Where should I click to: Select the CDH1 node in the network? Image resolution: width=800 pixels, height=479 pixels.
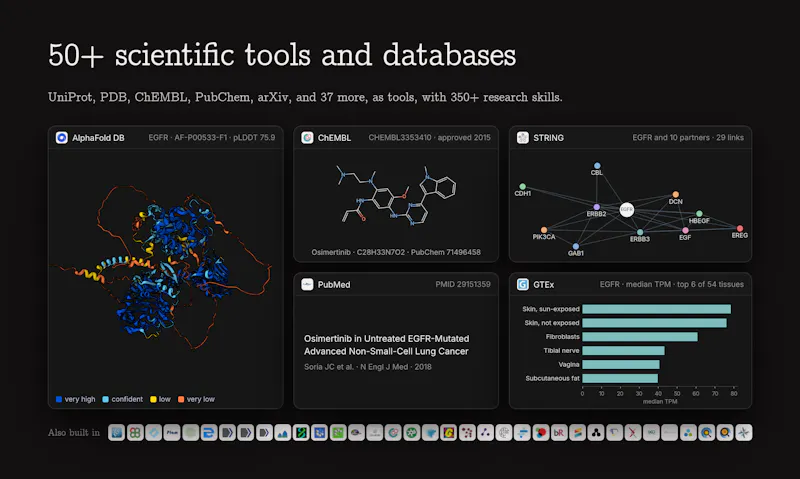[x=522, y=187]
